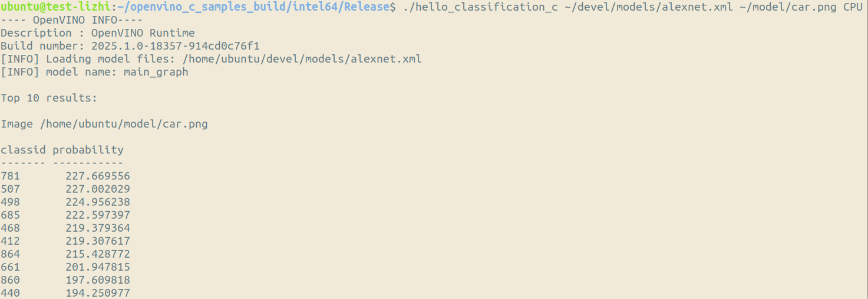
Task: Click class ID 440 in last row
Action: click(10, 293)
